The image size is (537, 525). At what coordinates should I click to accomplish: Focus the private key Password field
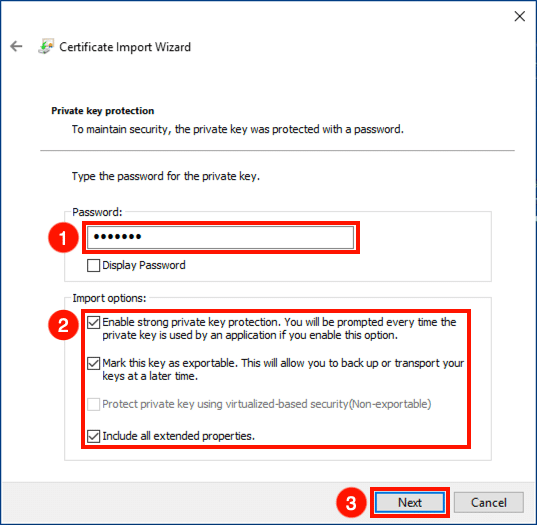[x=221, y=237]
